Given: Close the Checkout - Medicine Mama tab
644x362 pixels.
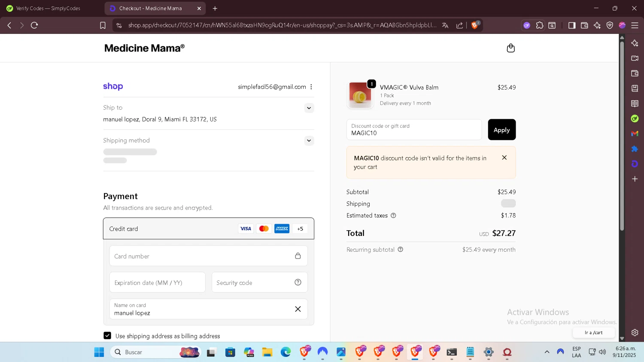Looking at the screenshot, I should click(x=199, y=8).
